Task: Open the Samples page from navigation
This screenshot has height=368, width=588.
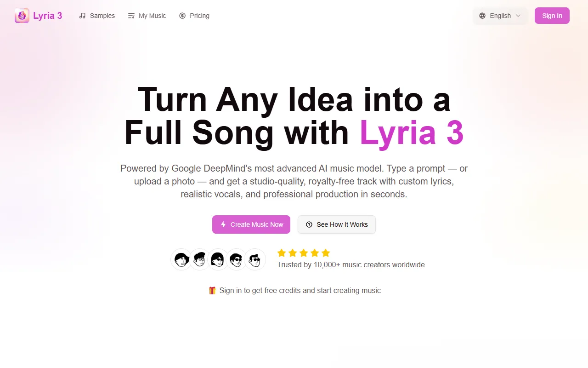Action: (102, 16)
